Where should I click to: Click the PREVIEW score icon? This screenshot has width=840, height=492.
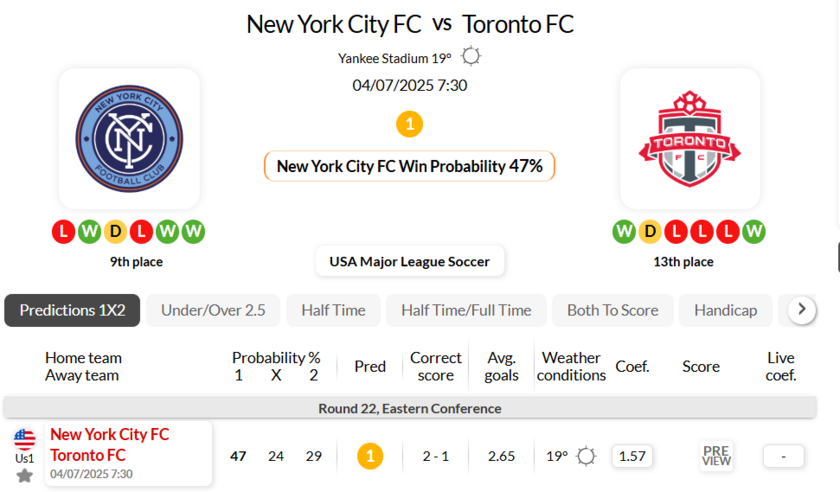(716, 456)
